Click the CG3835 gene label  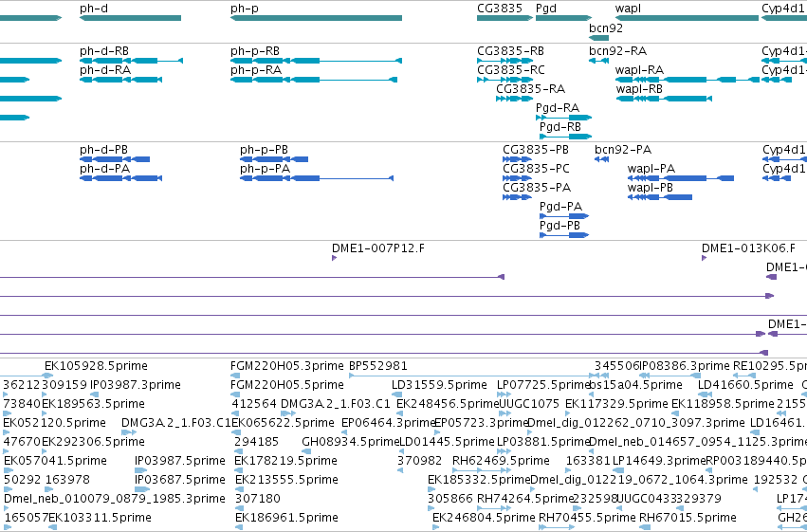tap(499, 9)
